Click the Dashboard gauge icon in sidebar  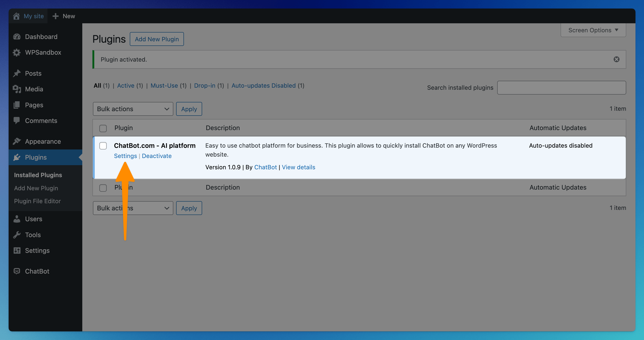17,37
